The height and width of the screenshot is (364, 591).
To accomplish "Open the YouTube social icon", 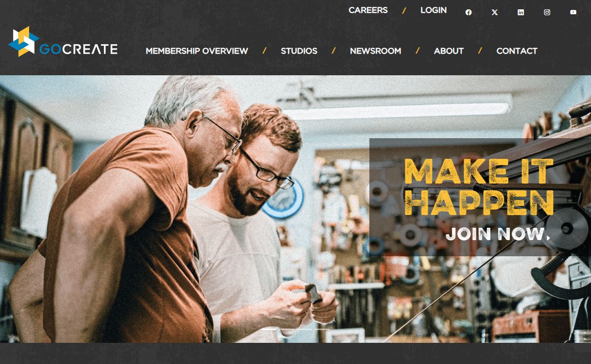I will 573,12.
